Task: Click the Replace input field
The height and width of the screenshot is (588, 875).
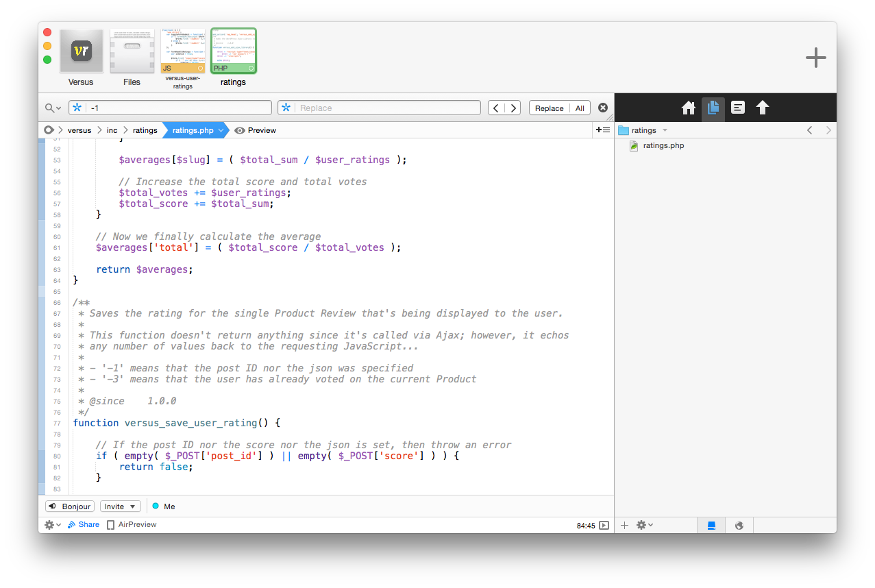Action: pos(379,108)
